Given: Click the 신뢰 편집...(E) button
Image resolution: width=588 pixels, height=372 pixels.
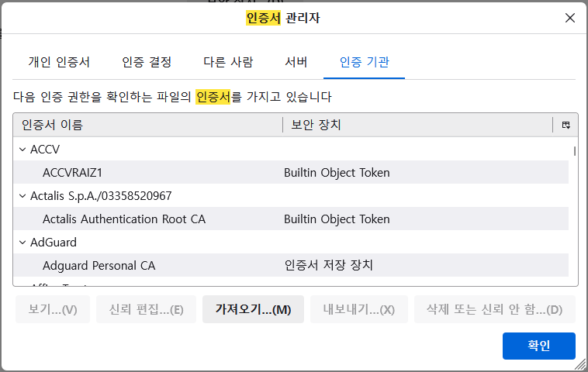Looking at the screenshot, I should (x=147, y=309).
